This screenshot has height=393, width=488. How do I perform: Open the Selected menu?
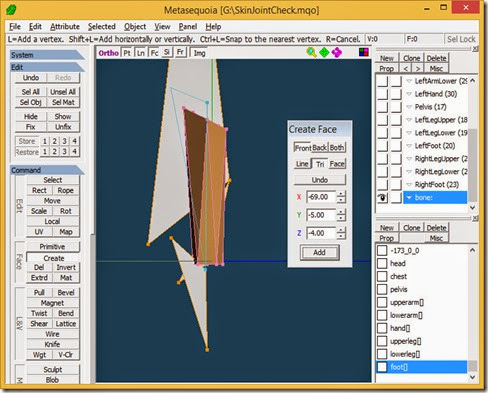pyautogui.click(x=102, y=27)
